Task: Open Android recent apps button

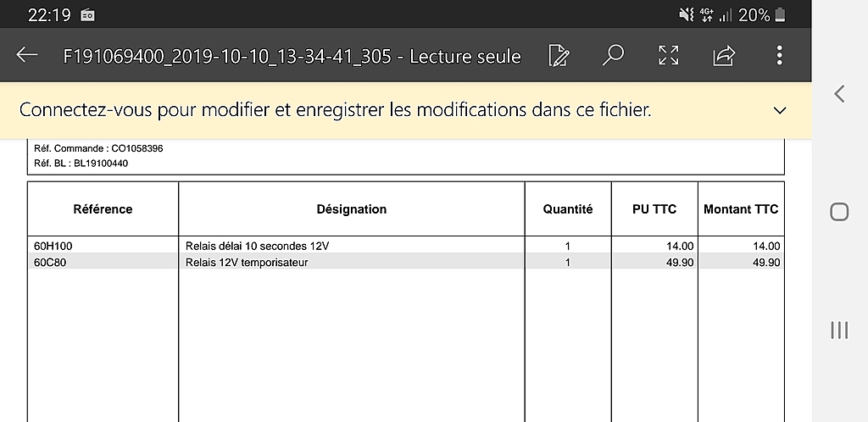Action: [x=839, y=330]
